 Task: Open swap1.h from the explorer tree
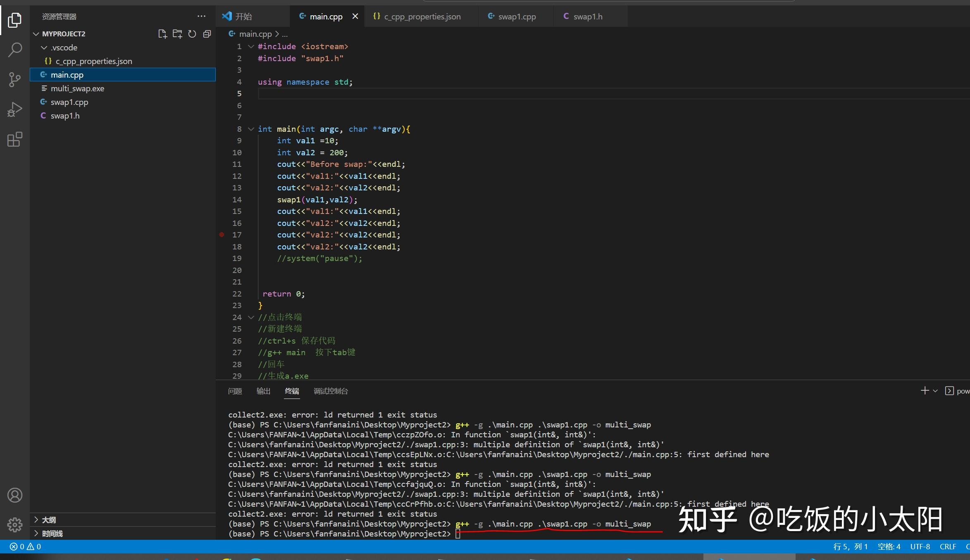pyautogui.click(x=123, y=116)
